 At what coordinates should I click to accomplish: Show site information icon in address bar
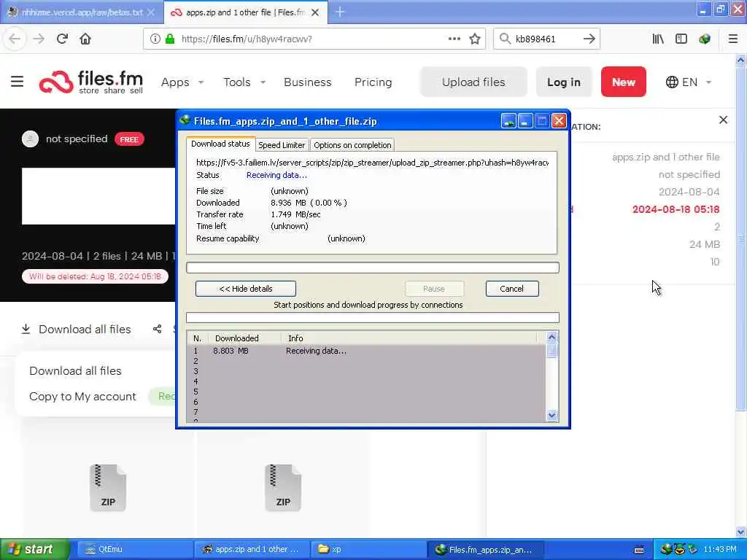155,39
